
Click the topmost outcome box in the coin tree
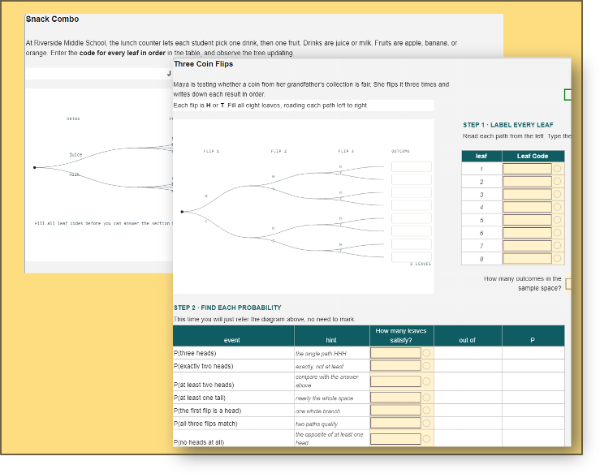411,166
